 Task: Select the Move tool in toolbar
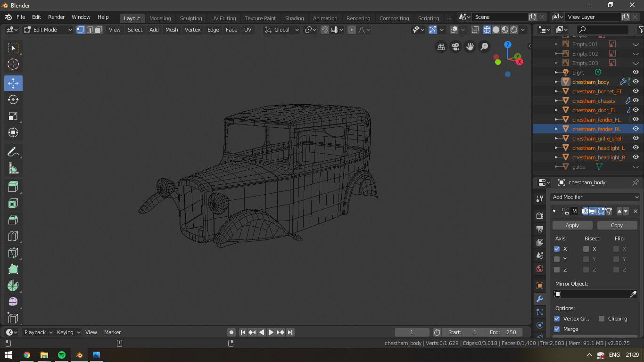13,83
